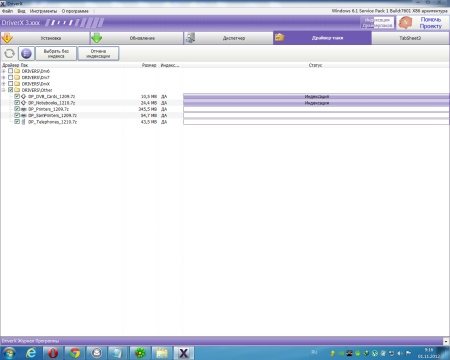Select the DRIVERS\Other folder name
This screenshot has height=360, width=450.
point(37,90)
